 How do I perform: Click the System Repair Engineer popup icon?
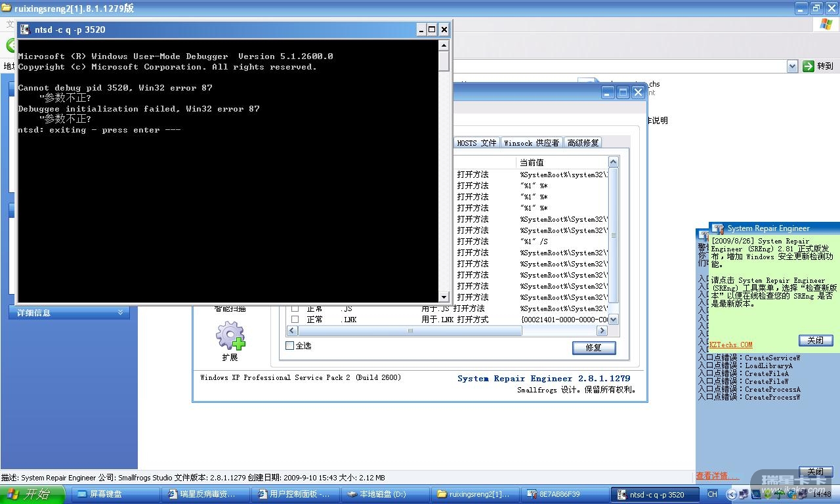pos(718,228)
